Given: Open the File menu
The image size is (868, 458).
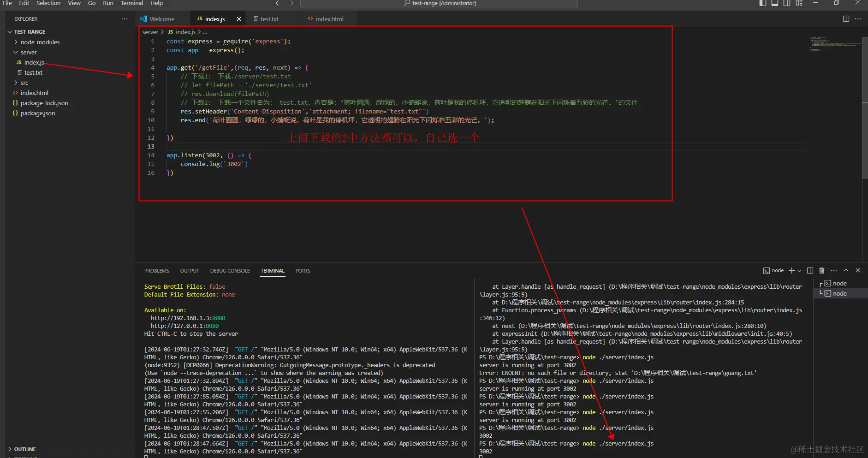Looking at the screenshot, I should click(x=7, y=3).
